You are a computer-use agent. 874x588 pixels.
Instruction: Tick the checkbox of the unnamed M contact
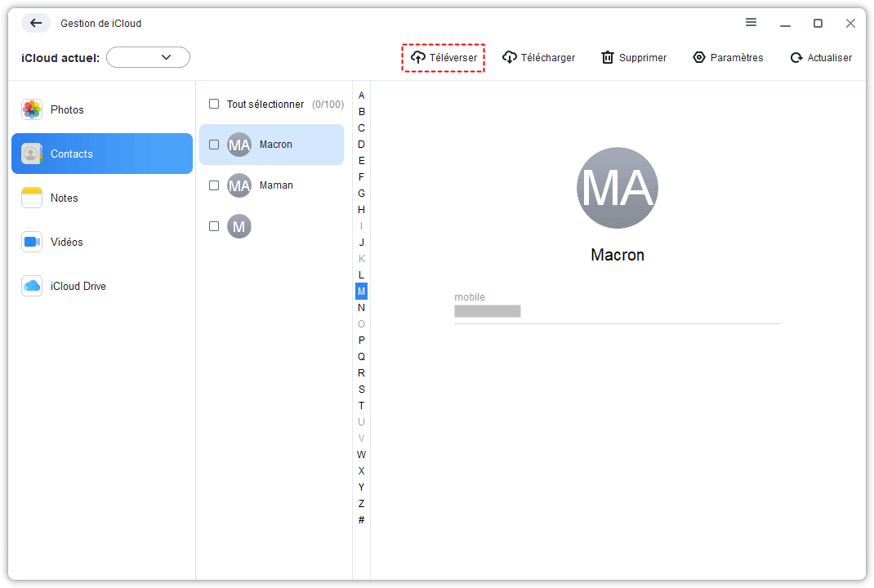pyautogui.click(x=214, y=226)
